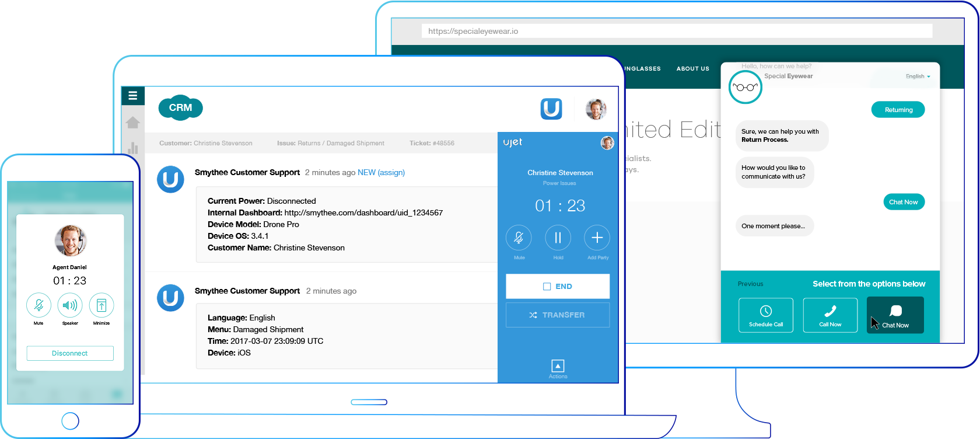Toggle Speaker on the phone call screen
This screenshot has width=980, height=439.
[x=70, y=305]
